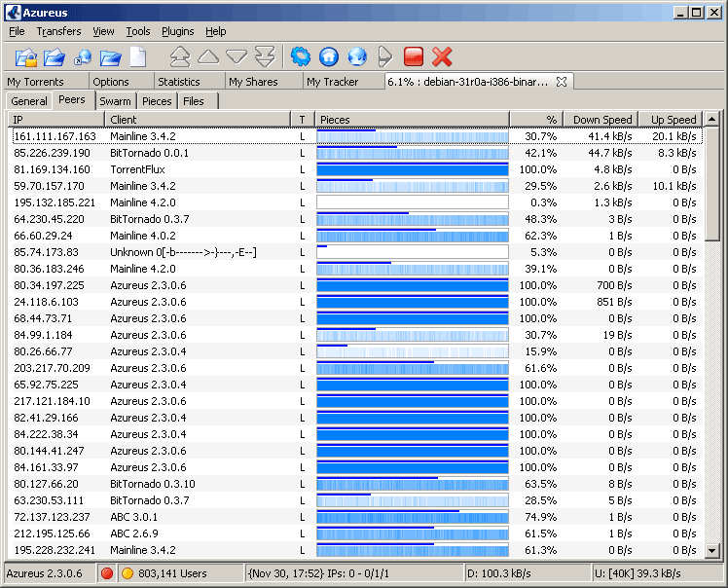Click the blue home circle toolbar icon
728x588 pixels.
[x=329, y=56]
